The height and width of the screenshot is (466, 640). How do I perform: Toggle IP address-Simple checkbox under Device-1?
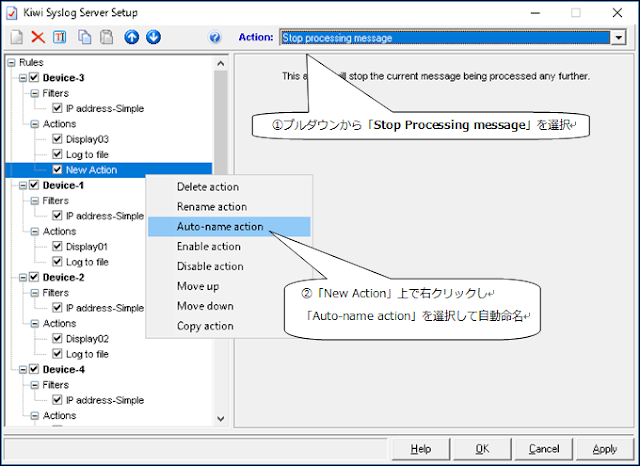(57, 216)
